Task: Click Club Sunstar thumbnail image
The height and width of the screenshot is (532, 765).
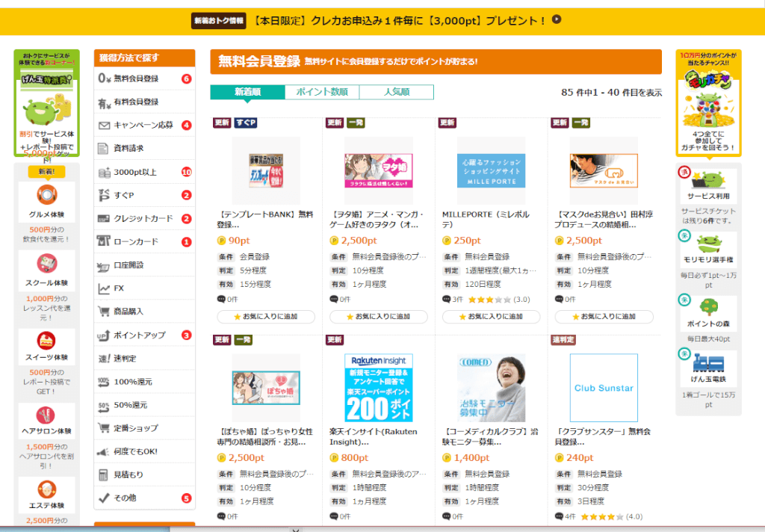Action: tap(604, 388)
